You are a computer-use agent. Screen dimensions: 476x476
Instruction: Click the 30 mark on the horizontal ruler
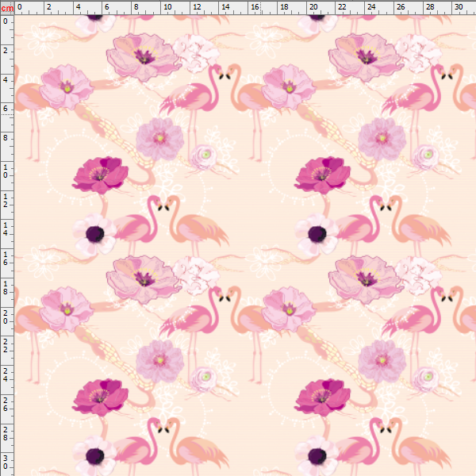point(459,7)
